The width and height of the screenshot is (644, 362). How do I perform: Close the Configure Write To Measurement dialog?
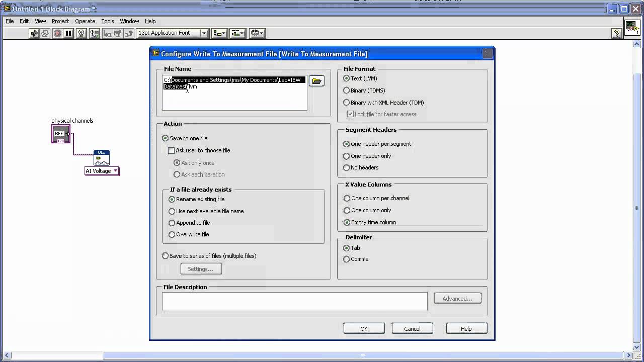point(488,54)
